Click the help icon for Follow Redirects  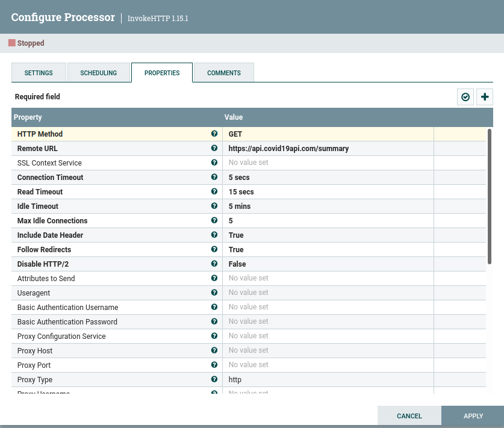click(214, 249)
